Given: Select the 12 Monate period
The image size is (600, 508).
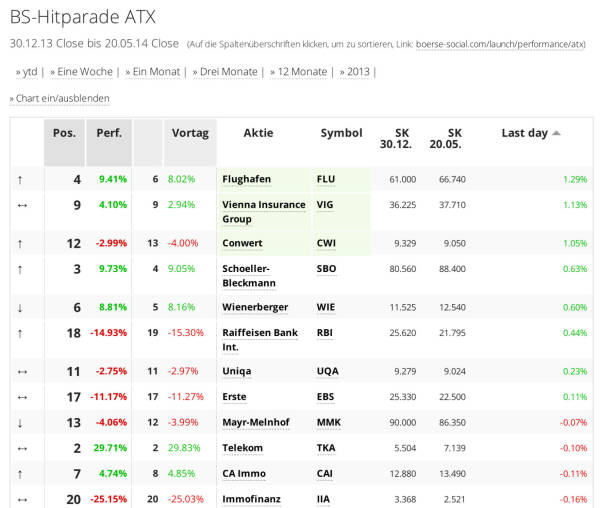Looking at the screenshot, I should coord(302,71).
